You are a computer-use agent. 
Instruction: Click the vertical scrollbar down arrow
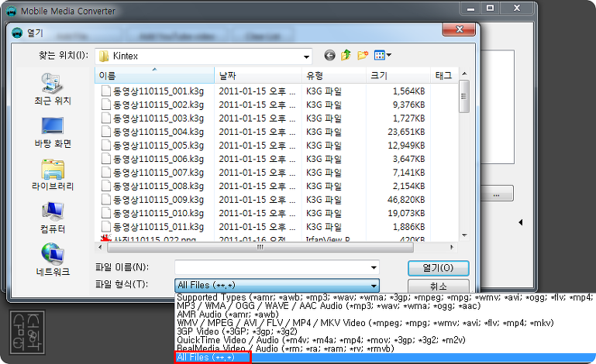(x=464, y=235)
